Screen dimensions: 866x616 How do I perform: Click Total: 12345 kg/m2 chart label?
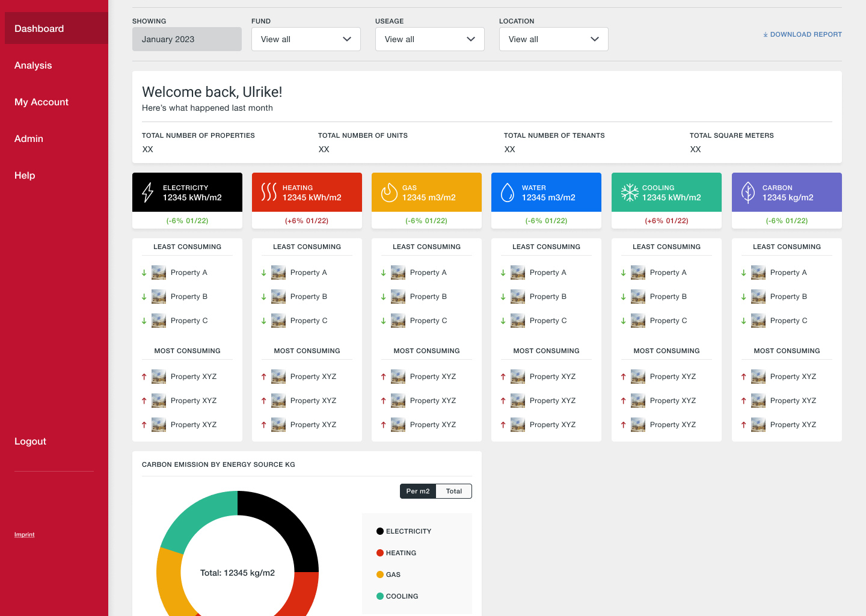click(x=238, y=573)
